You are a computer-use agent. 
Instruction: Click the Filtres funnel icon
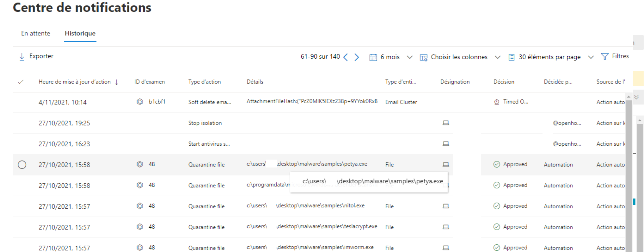point(604,56)
